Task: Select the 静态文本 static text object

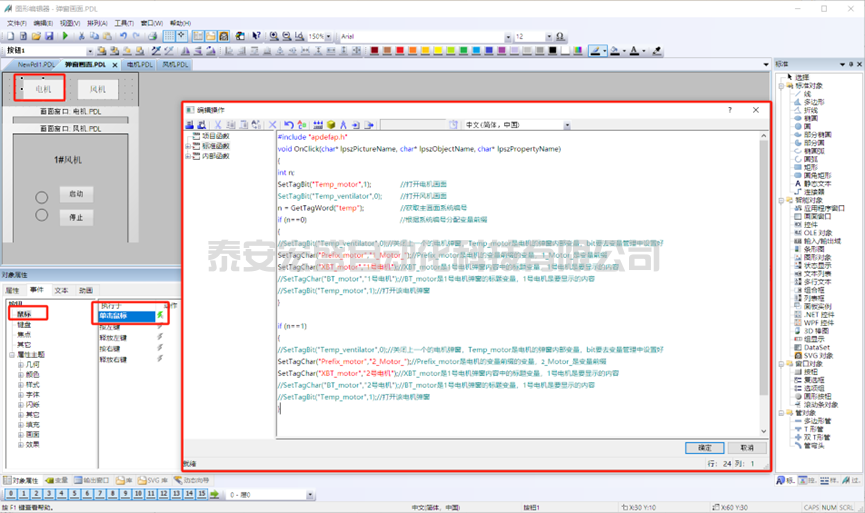Action: pyautogui.click(x=818, y=183)
